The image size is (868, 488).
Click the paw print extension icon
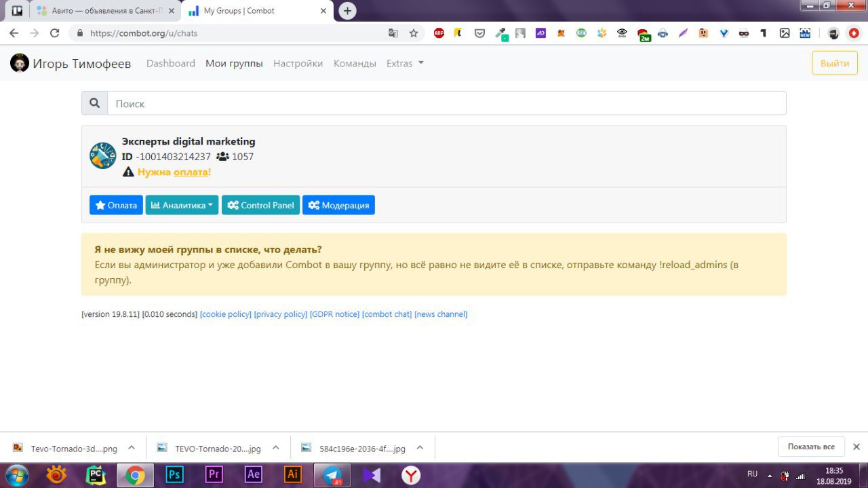click(601, 33)
